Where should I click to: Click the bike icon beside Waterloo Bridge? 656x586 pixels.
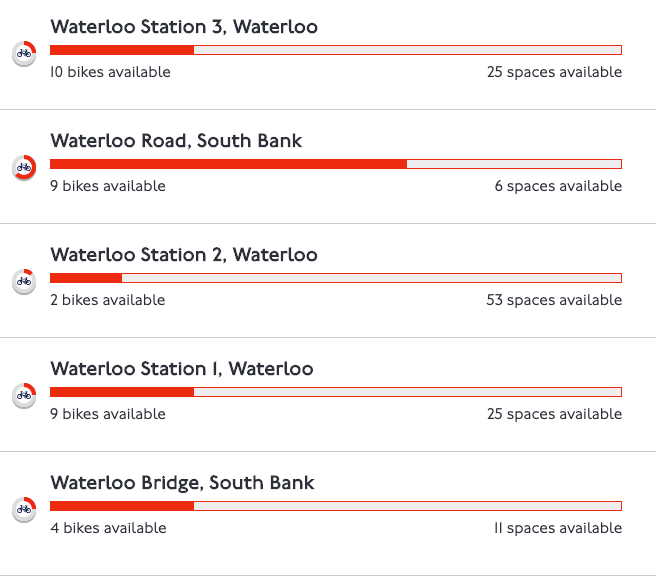[x=25, y=509]
